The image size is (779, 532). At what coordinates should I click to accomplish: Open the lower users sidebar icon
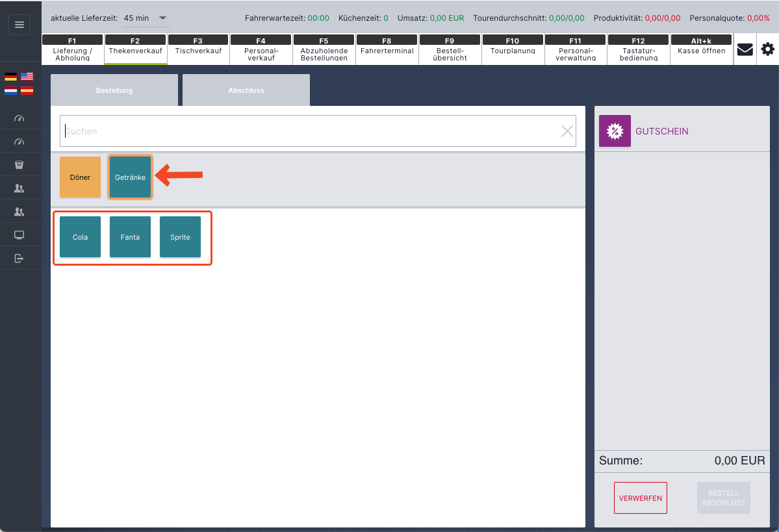coord(19,212)
